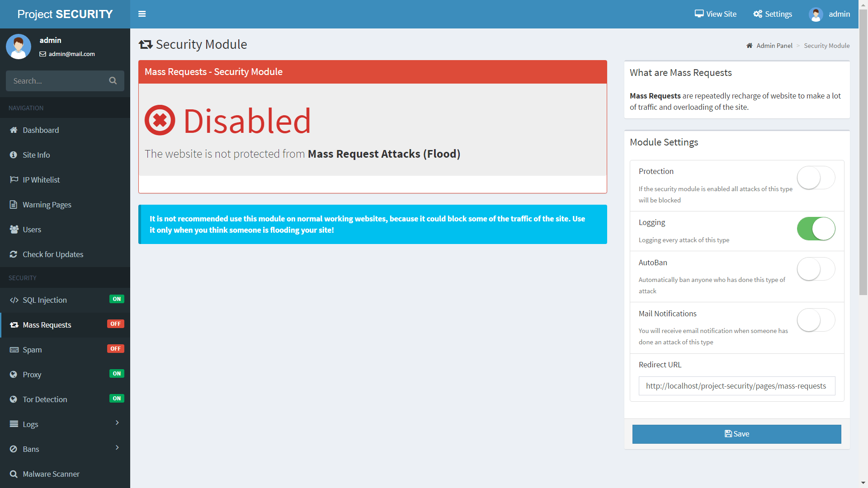Screen dimensions: 868x488
Task: Turn off the Logging toggle
Action: [816, 229]
